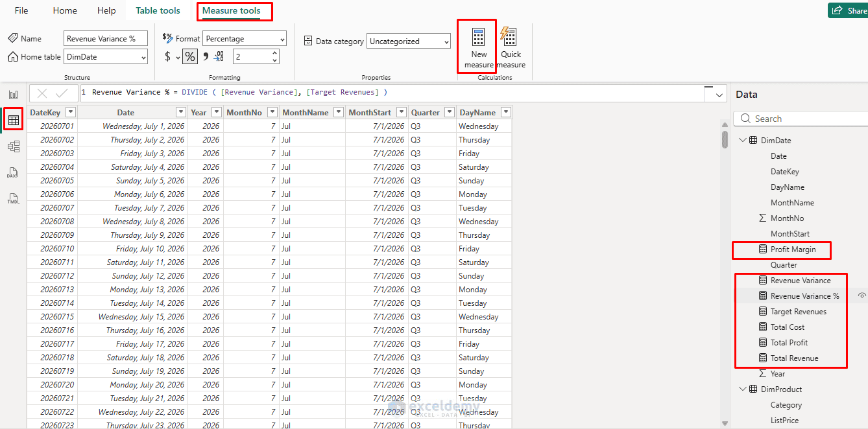Click the Home table house icon
The image size is (868, 429).
pyautogui.click(x=13, y=57)
